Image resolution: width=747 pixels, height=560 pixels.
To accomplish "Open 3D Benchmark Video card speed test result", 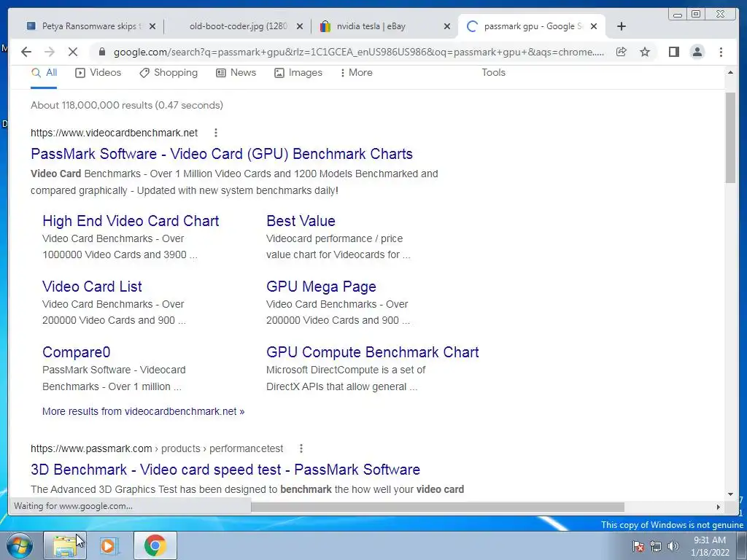I will (225, 470).
